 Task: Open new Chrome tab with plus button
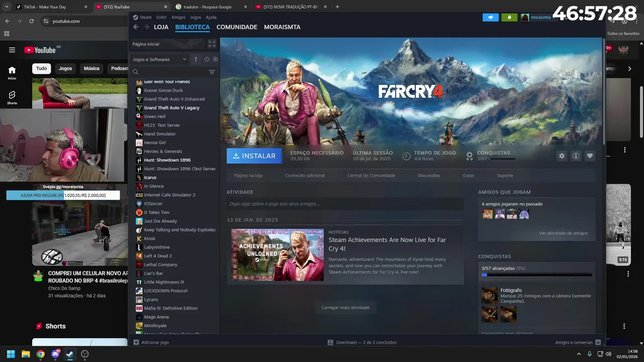[337, 7]
